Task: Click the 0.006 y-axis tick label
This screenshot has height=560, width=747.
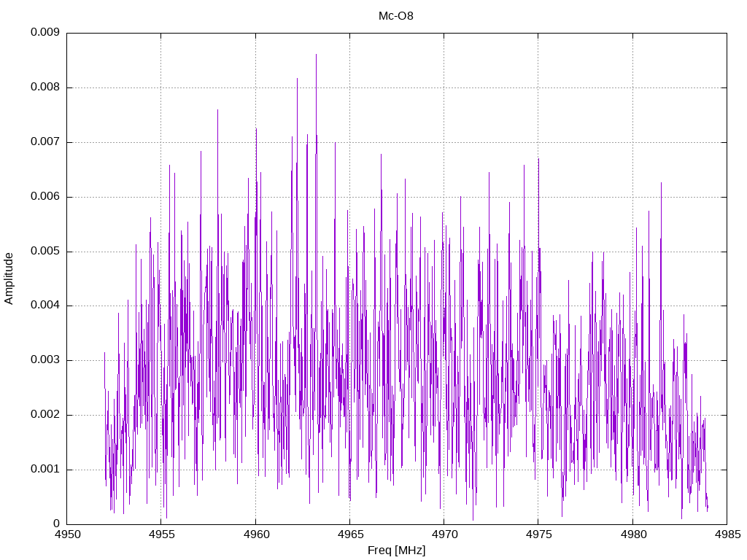Action: [45, 196]
